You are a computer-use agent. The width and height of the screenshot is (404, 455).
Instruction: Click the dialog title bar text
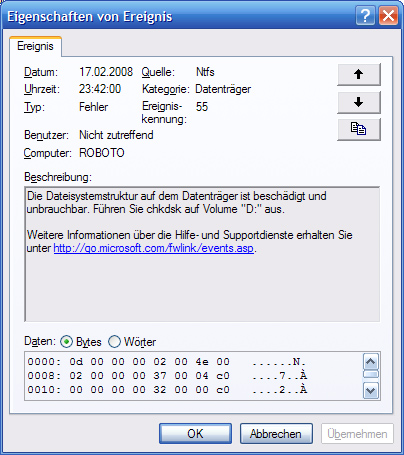(90, 16)
